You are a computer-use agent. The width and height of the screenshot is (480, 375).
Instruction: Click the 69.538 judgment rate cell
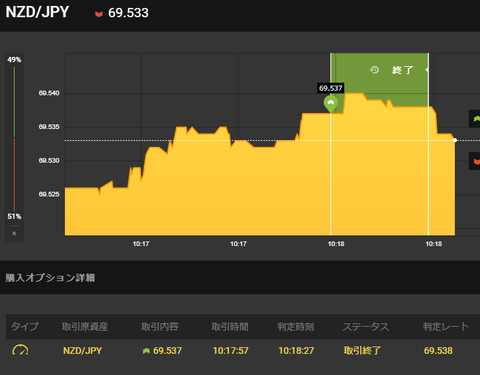[438, 351]
